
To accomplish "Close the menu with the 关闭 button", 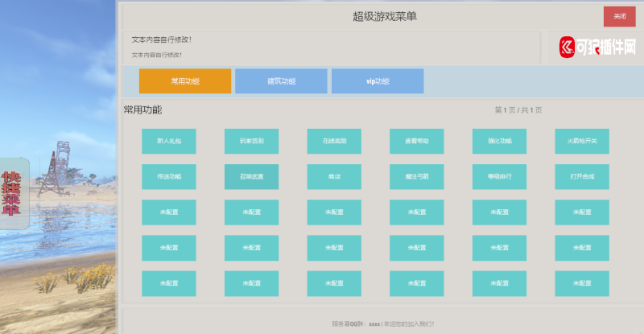I will click(619, 16).
